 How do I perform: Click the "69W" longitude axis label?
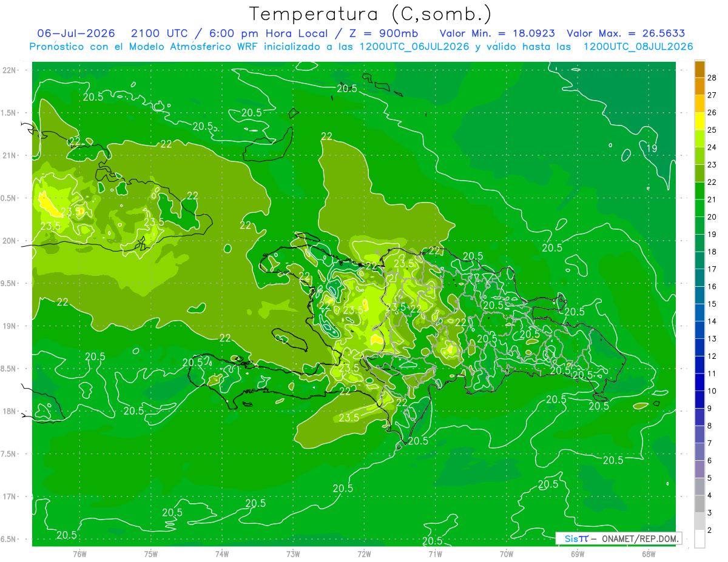[578, 554]
